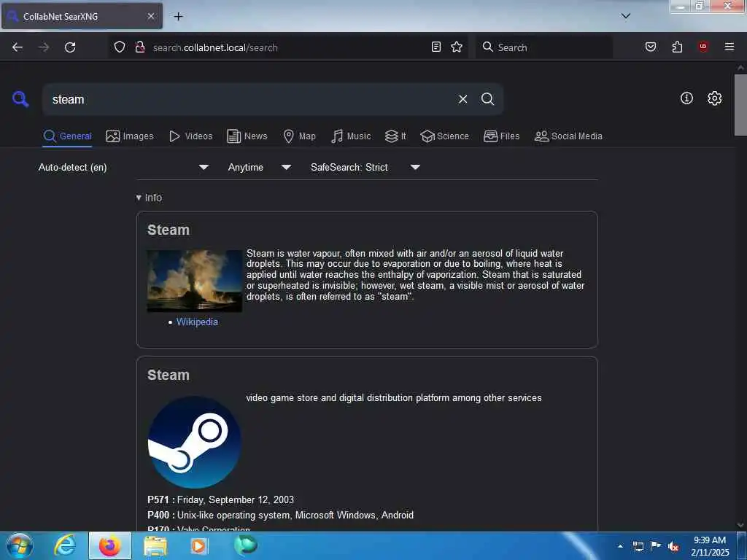Select the CollabNet SearXNG tab
The image size is (747, 560).
click(82, 16)
